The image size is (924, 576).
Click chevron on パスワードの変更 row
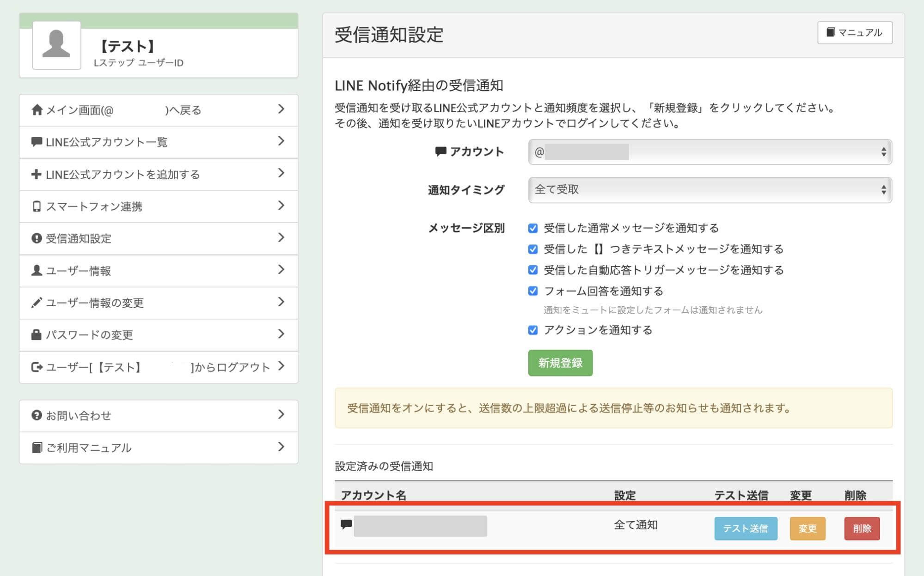[x=281, y=334]
